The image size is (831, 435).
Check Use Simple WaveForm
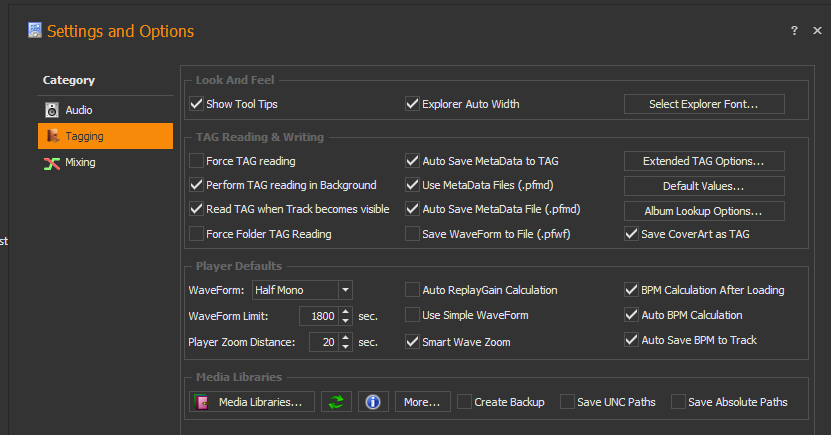(412, 315)
